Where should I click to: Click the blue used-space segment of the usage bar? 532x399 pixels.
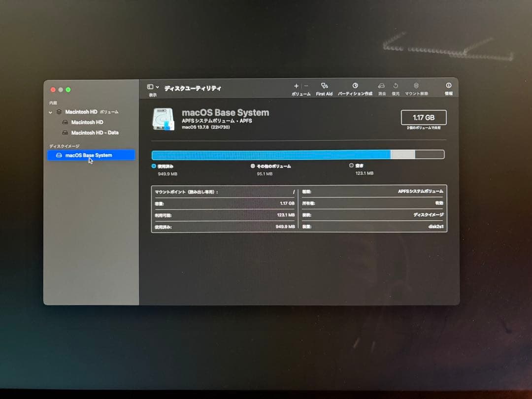(x=271, y=154)
